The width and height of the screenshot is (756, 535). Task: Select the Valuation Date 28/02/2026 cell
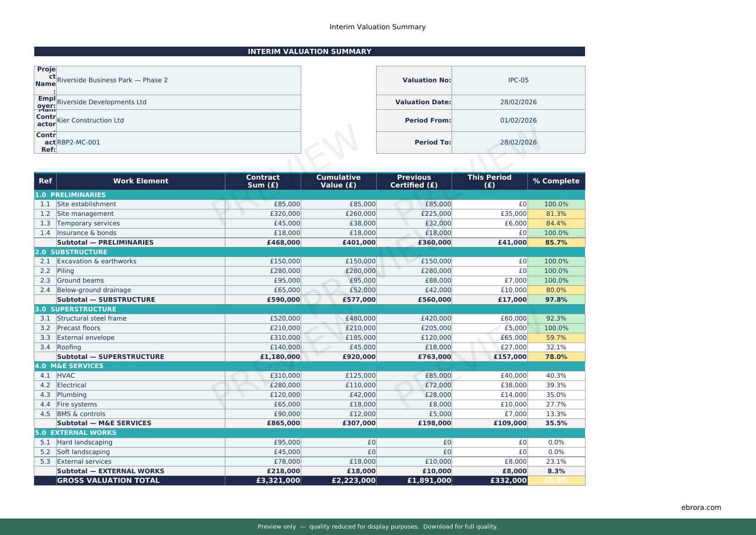click(x=518, y=102)
